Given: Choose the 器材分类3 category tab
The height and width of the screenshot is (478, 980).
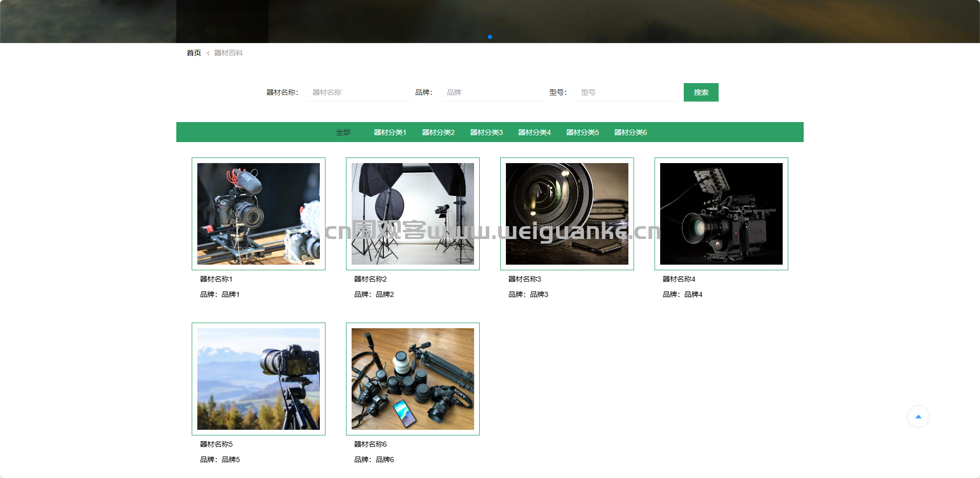Looking at the screenshot, I should tap(486, 132).
